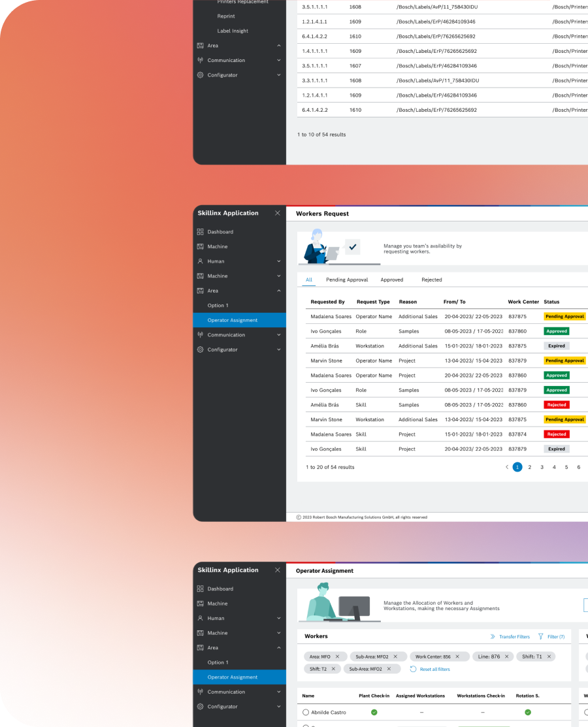Click the funnel Filter (7) icon

541,637
